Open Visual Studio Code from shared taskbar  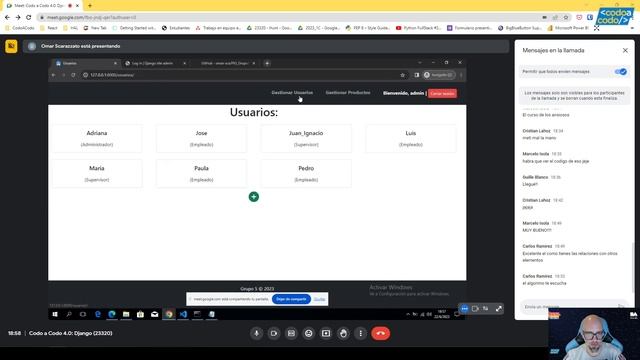(x=183, y=314)
